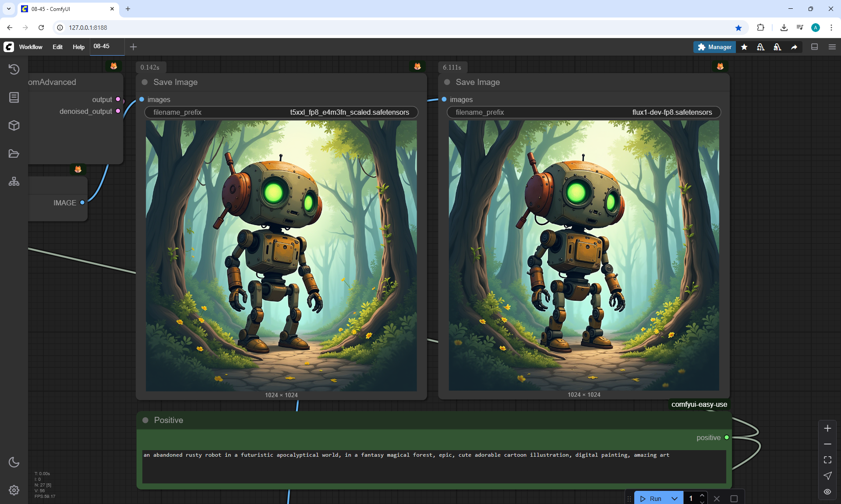Open the Workflow menu
Viewport: 841px width, 504px height.
pyautogui.click(x=31, y=47)
